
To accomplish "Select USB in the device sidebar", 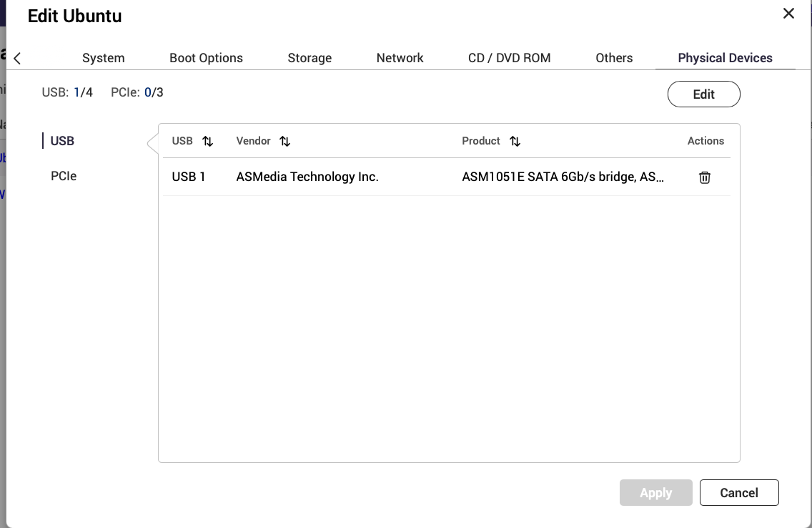I will click(x=62, y=141).
